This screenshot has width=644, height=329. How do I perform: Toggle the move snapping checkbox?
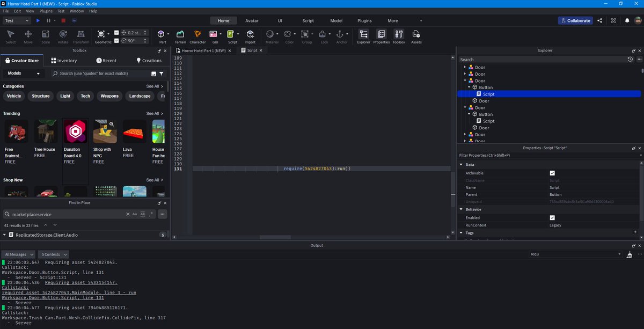(x=116, y=32)
